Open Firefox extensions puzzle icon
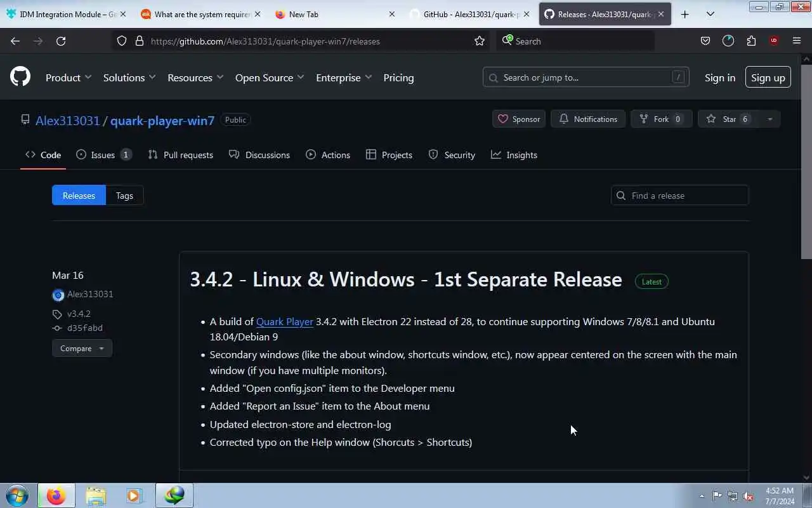Viewport: 812px width, 508px height. coord(751,41)
